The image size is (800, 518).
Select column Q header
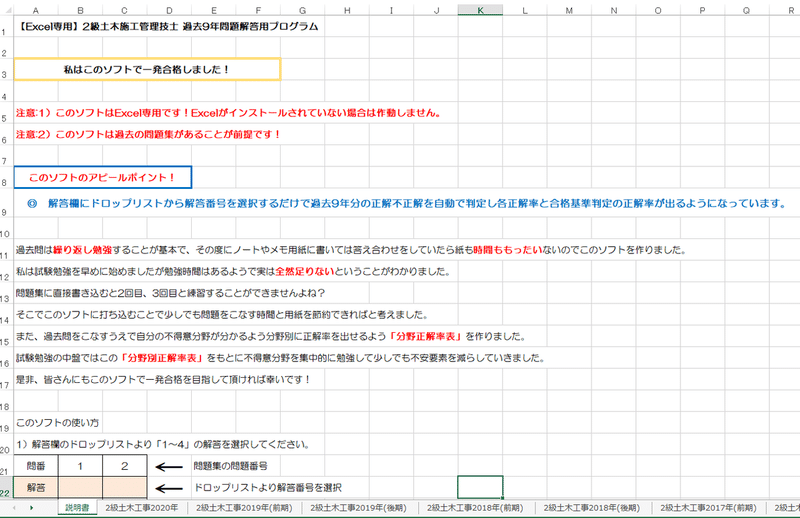[747, 10]
